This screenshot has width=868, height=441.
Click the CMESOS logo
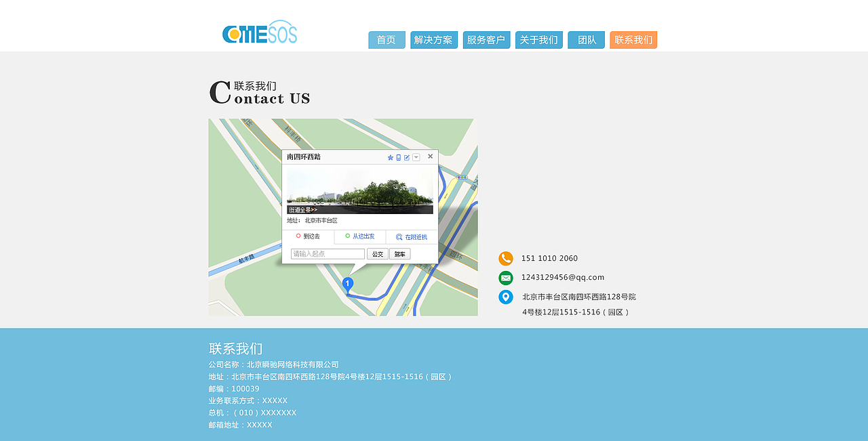point(260,33)
